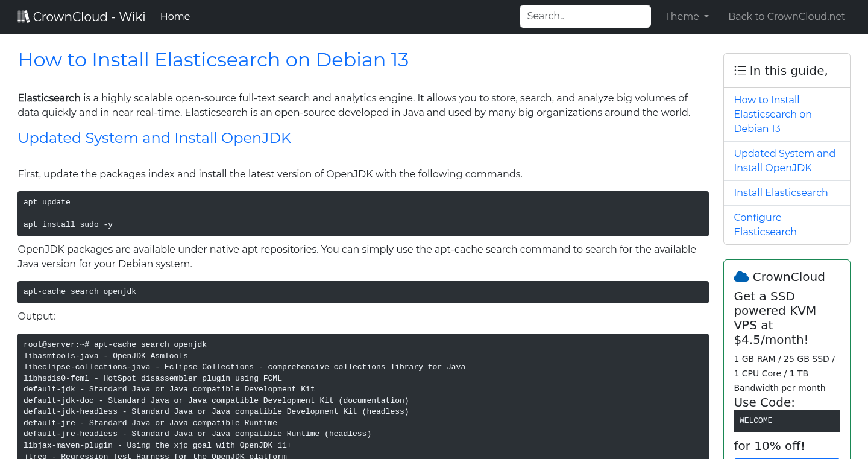Click the partially visible blue button below '10% off!'
This screenshot has height=459, width=868.
pos(787,458)
